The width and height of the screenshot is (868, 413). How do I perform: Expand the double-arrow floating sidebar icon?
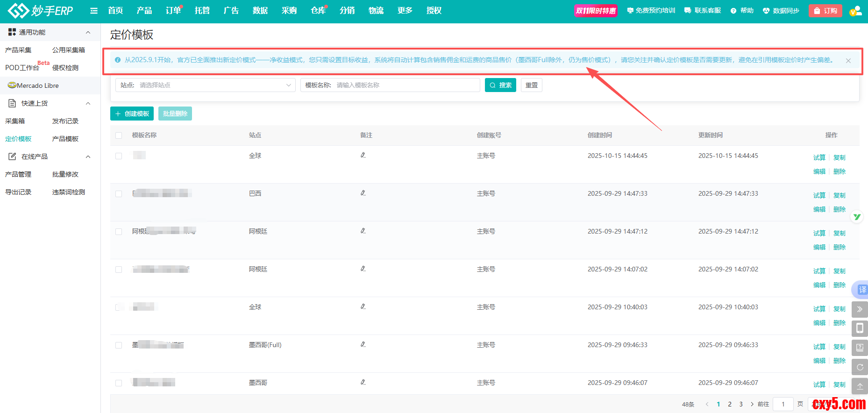(860, 309)
